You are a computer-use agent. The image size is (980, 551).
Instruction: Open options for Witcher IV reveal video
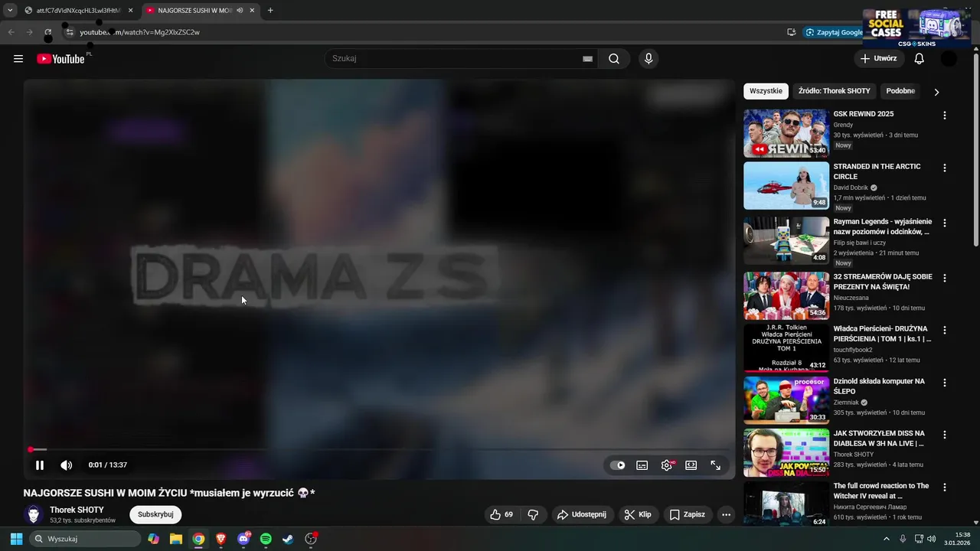click(945, 487)
